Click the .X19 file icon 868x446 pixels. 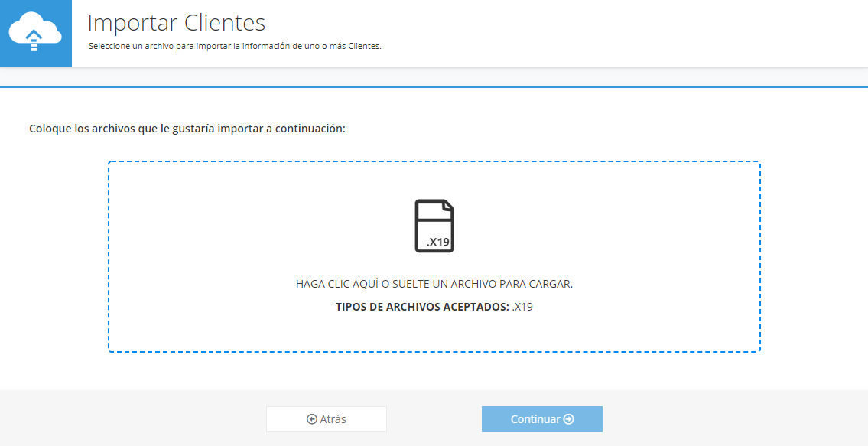click(434, 226)
